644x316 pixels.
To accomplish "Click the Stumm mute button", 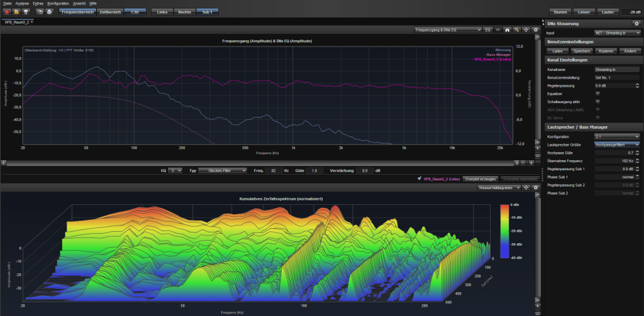I will [x=560, y=12].
